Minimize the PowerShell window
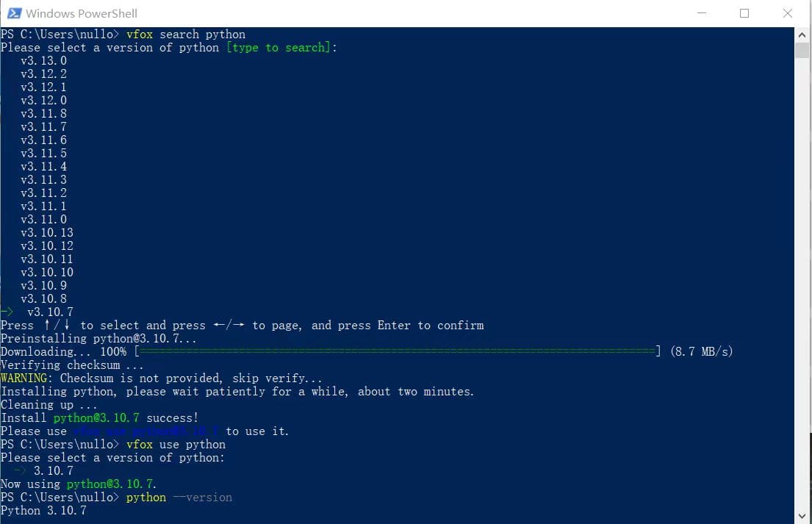The width and height of the screenshot is (812, 524). (702, 13)
